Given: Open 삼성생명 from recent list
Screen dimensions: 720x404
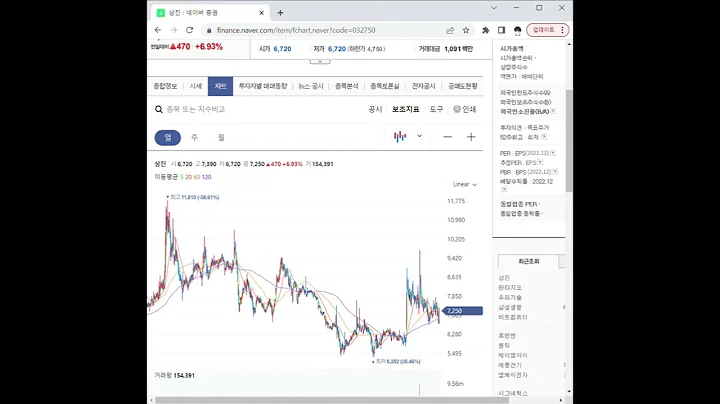Looking at the screenshot, I should tap(510, 307).
